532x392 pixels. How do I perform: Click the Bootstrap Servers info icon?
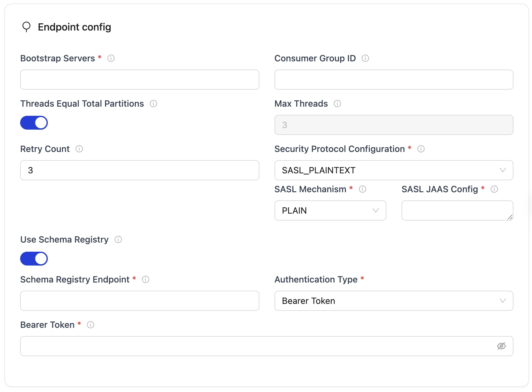[111, 58]
